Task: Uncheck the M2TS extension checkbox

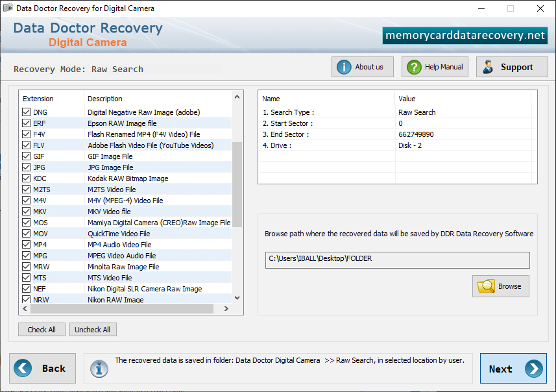Action: tap(26, 189)
